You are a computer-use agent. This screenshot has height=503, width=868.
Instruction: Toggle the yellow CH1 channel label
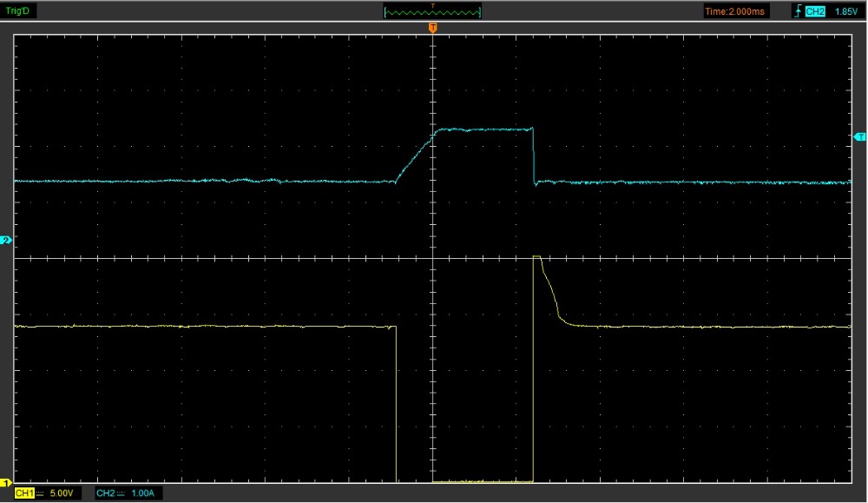[24, 493]
